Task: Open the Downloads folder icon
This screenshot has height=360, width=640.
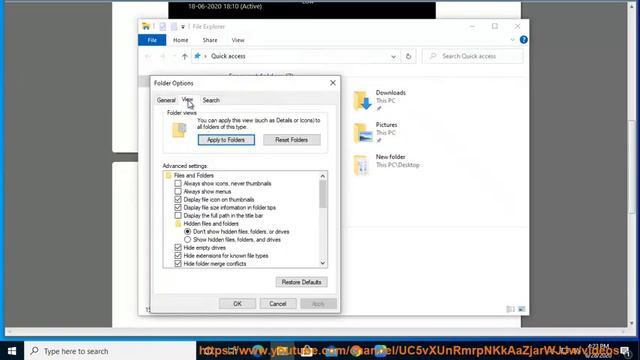Action: click(x=362, y=100)
